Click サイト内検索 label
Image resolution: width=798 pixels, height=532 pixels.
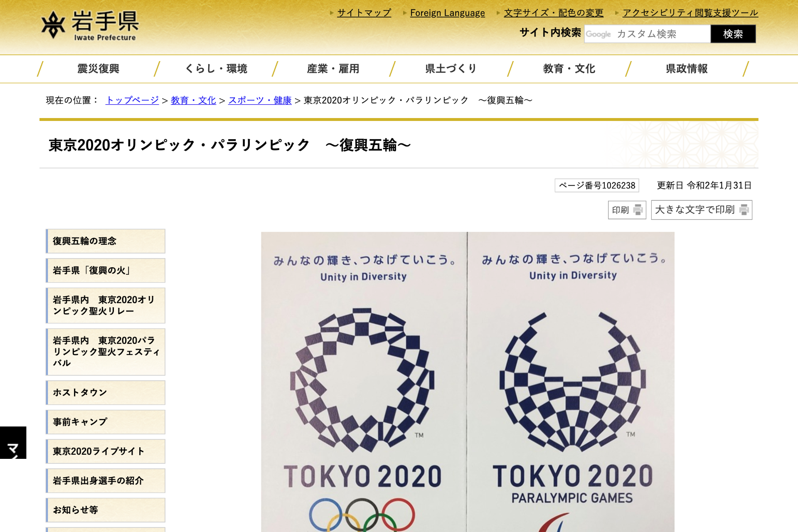click(x=550, y=32)
